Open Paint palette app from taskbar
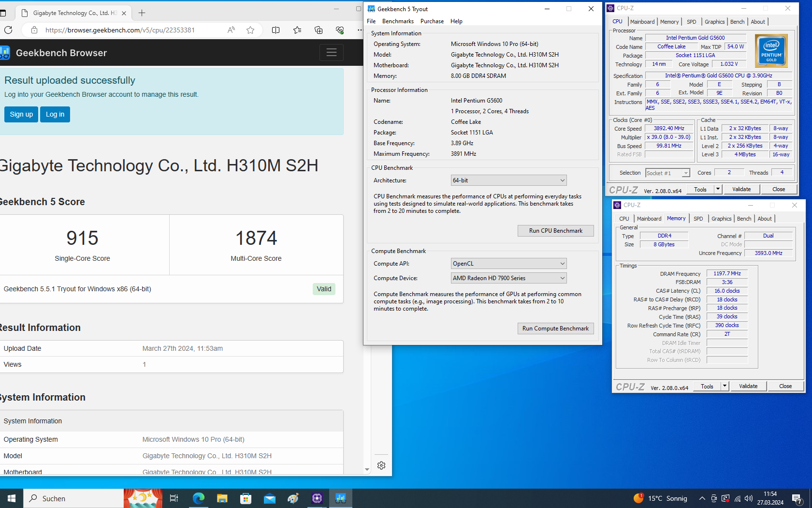The width and height of the screenshot is (812, 508). pos(293,498)
